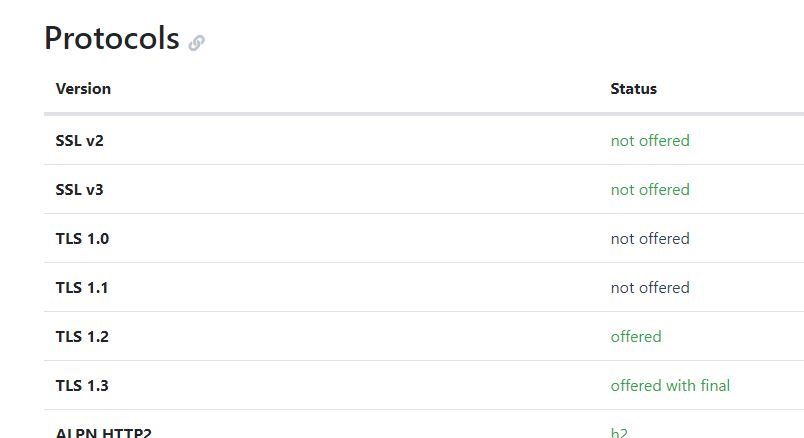Select the TLS 1.0 row label
The height and width of the screenshot is (438, 804).
click(x=82, y=238)
